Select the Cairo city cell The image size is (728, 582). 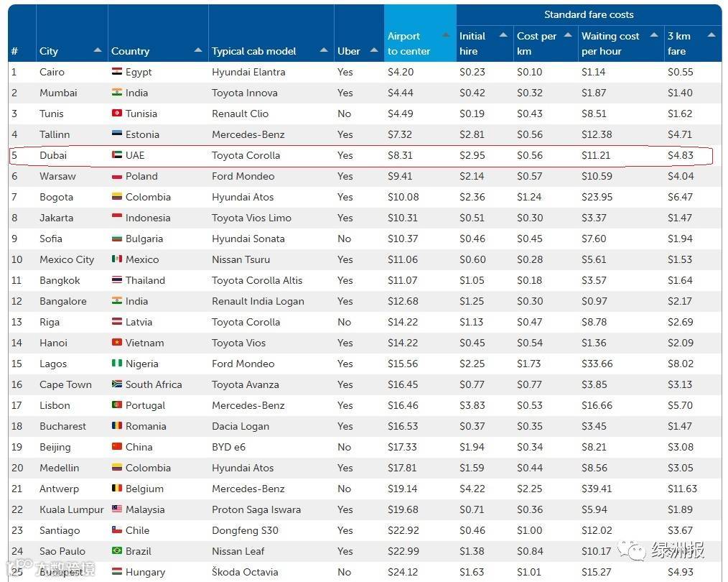coord(52,72)
